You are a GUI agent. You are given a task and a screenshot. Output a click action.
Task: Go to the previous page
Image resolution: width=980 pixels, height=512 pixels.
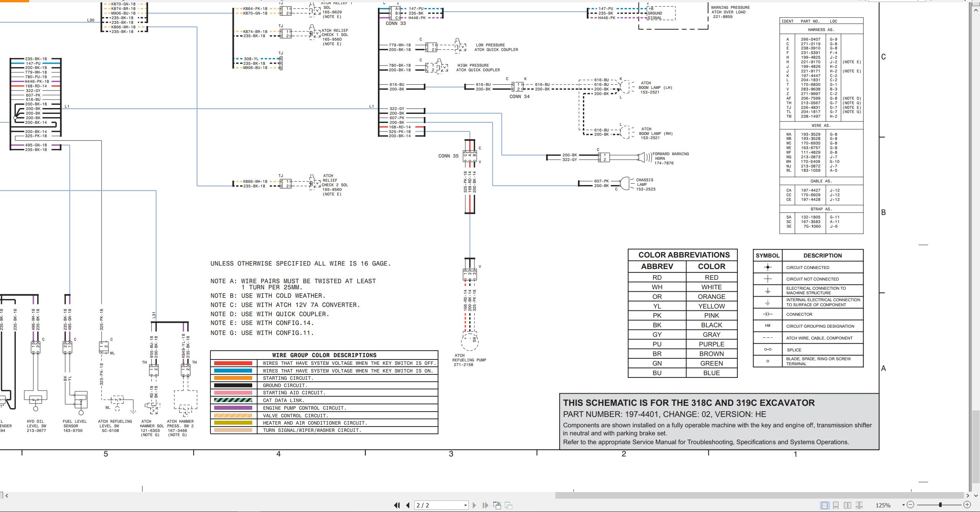click(408, 505)
